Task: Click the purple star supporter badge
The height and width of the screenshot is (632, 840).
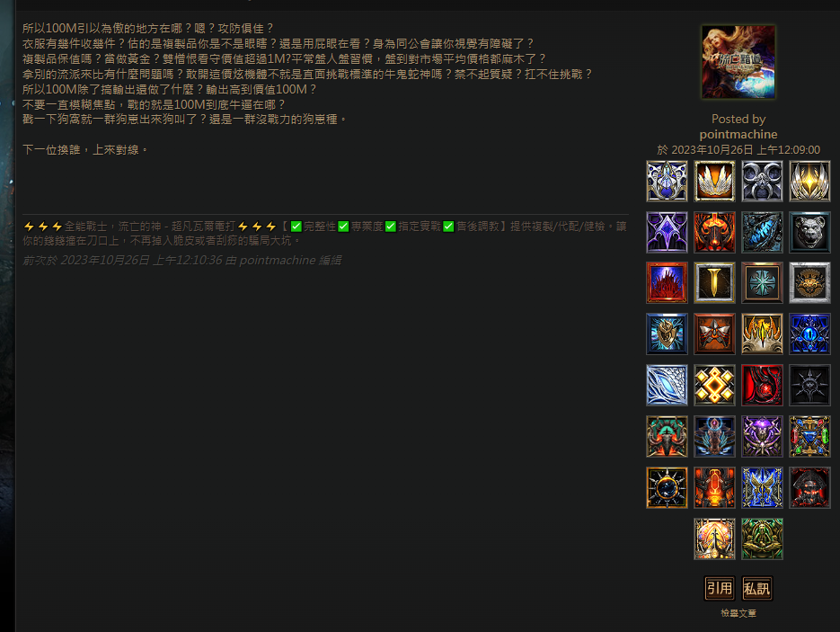Action: pos(667,232)
